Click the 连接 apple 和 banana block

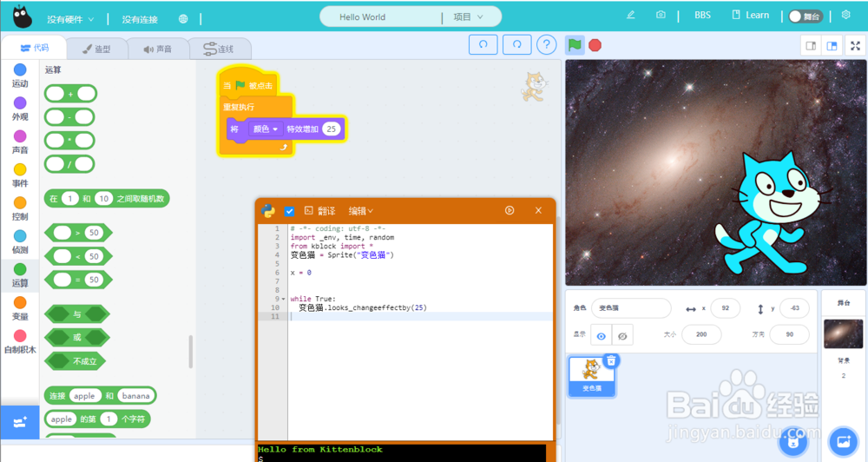tap(100, 395)
